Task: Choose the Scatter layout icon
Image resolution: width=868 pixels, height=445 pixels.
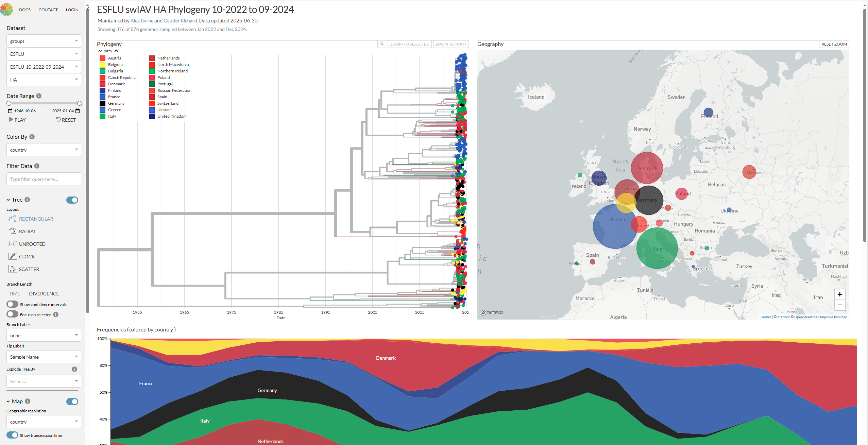Action: point(13,269)
